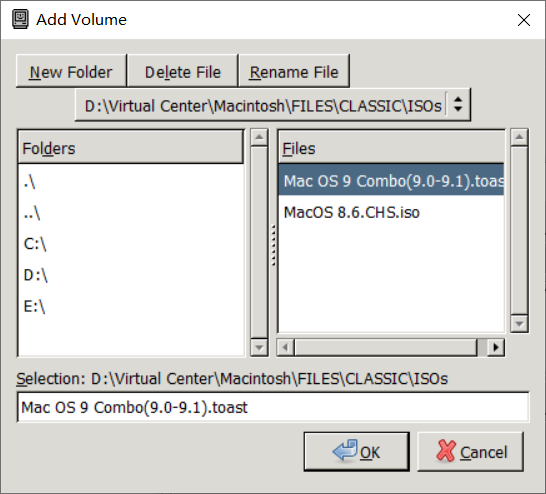Click the New Folder button
The image size is (546, 494).
[71, 71]
